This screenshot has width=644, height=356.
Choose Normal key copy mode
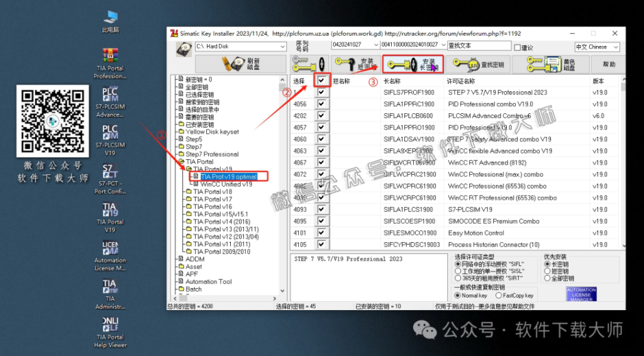458,295
